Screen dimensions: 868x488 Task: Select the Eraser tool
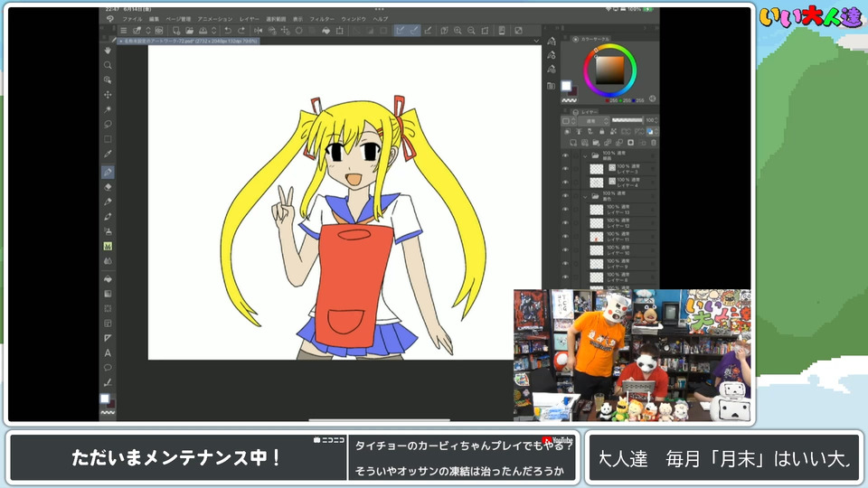click(x=108, y=186)
